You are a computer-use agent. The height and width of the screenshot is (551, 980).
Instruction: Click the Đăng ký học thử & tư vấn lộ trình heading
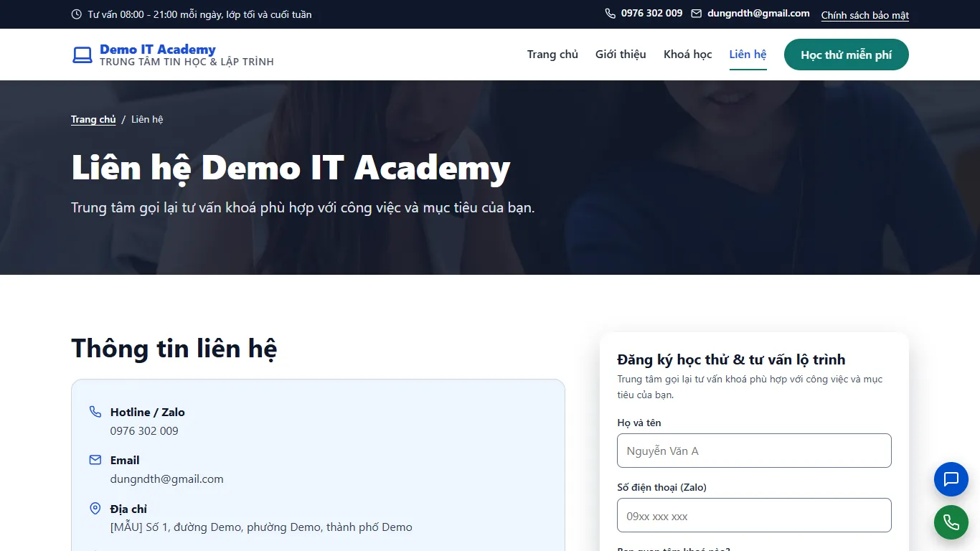pos(731,359)
